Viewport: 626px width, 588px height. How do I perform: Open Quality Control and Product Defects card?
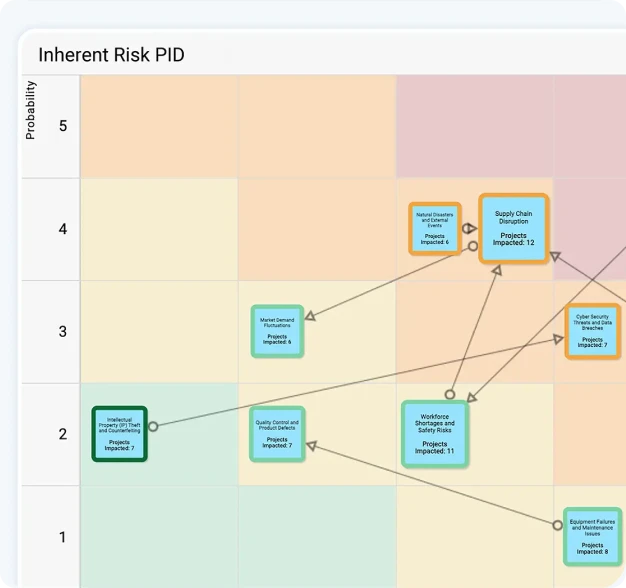point(277,434)
